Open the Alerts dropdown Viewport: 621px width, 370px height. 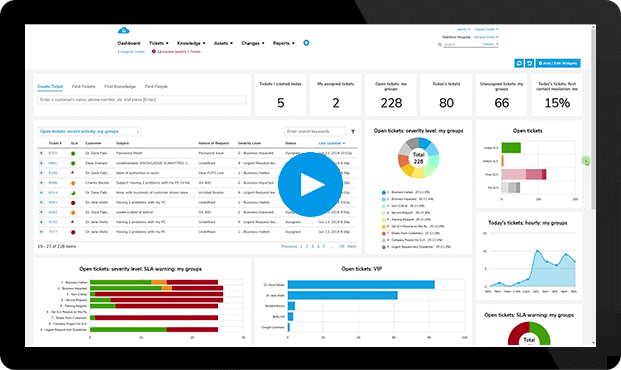coord(463,29)
